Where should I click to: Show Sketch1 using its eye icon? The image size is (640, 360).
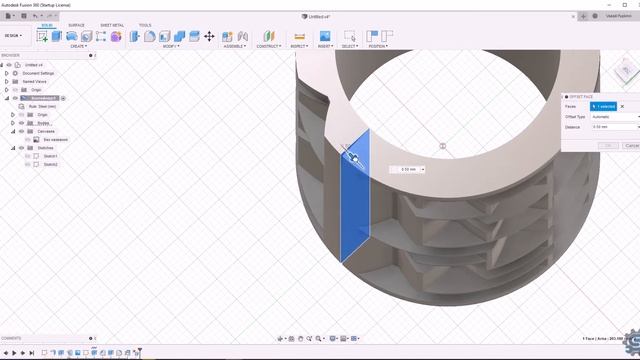[x=28, y=156]
